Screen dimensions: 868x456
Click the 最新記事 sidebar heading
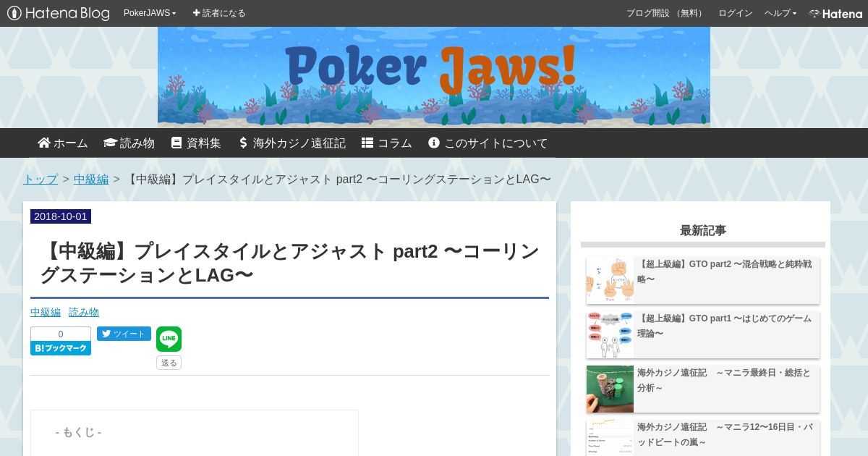tap(702, 230)
